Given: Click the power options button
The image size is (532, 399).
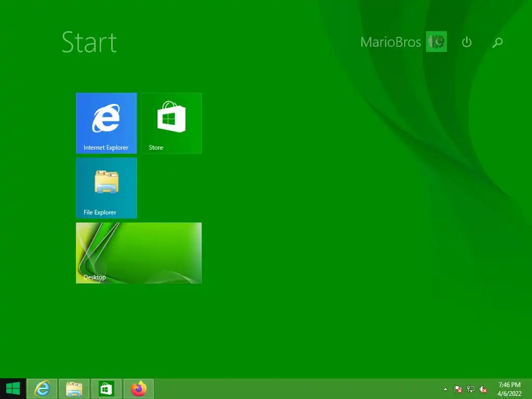Looking at the screenshot, I should click(467, 42).
